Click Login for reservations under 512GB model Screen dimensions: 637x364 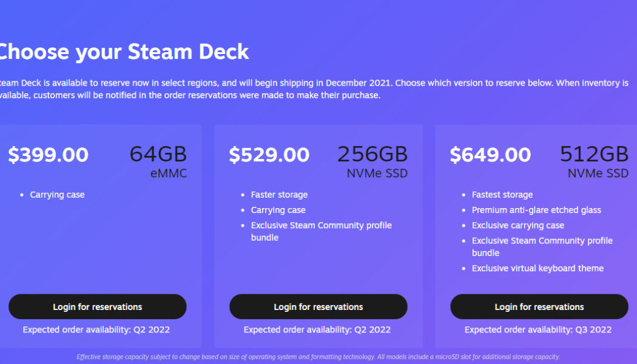click(539, 306)
